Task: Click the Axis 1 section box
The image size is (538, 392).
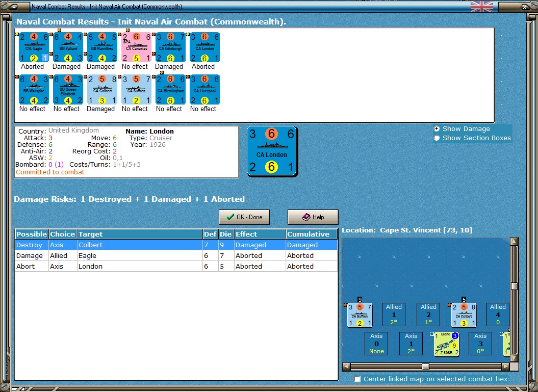Action: point(411,343)
